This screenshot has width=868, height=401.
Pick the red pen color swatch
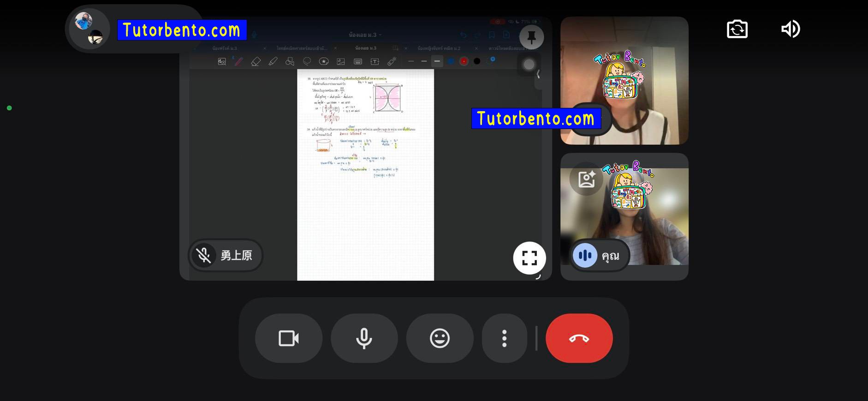click(464, 61)
